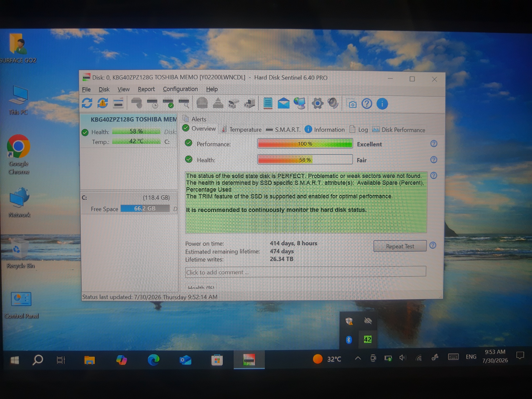Click the 66.2 GB Free Space bar
The width and height of the screenshot is (532, 399).
click(145, 208)
